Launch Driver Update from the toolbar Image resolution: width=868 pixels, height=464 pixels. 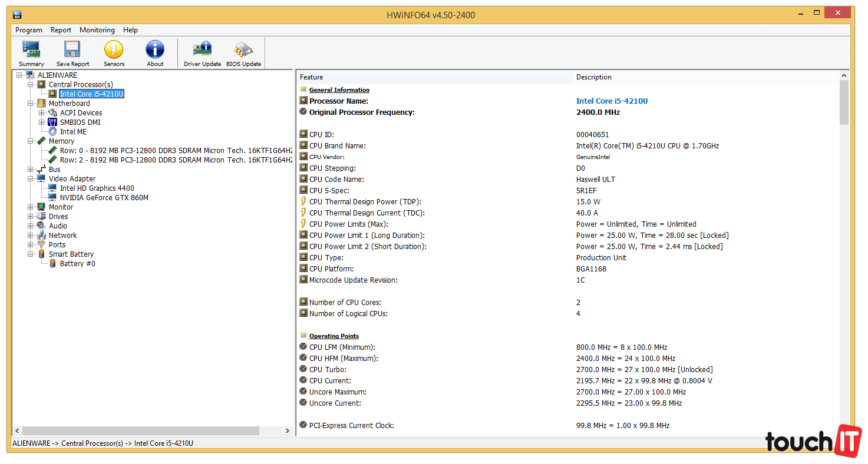coord(202,49)
